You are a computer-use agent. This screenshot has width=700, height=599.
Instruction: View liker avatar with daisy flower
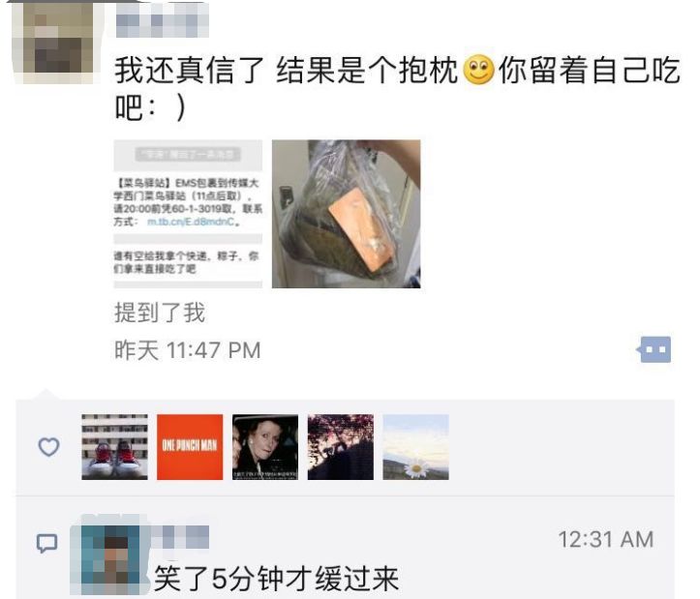tap(415, 447)
